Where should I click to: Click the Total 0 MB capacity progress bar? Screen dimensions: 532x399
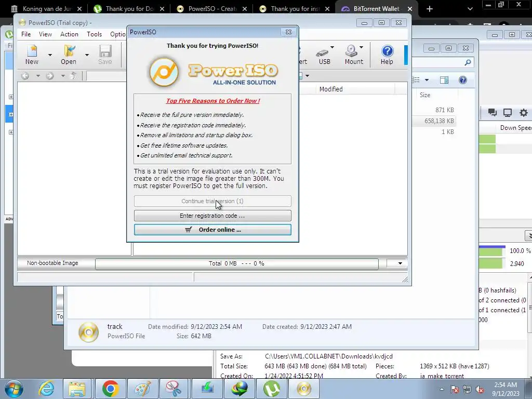click(237, 263)
